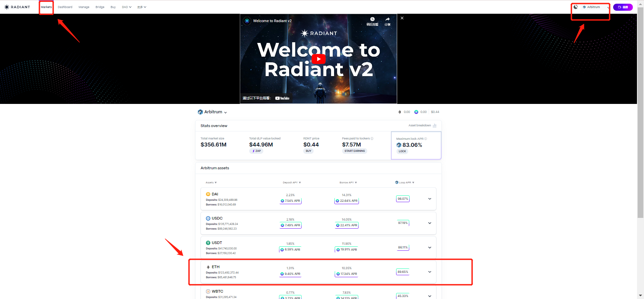Click the video watch later clock icon
This screenshot has height=299, width=644.
click(372, 20)
